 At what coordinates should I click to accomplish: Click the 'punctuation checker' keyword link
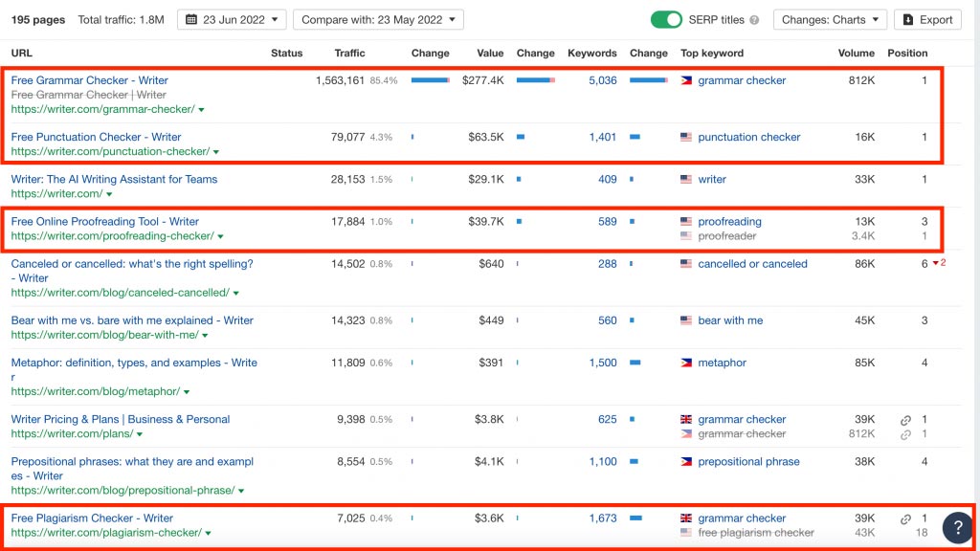[748, 137]
